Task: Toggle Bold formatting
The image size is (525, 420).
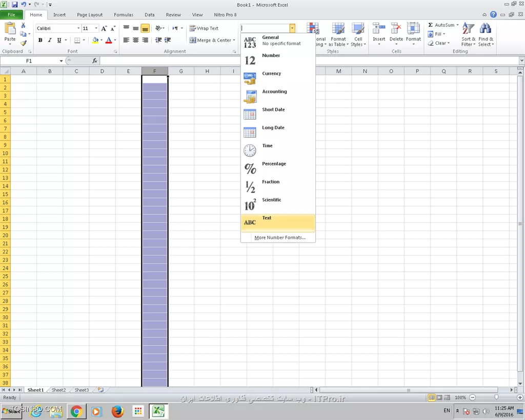Action: 40,40
